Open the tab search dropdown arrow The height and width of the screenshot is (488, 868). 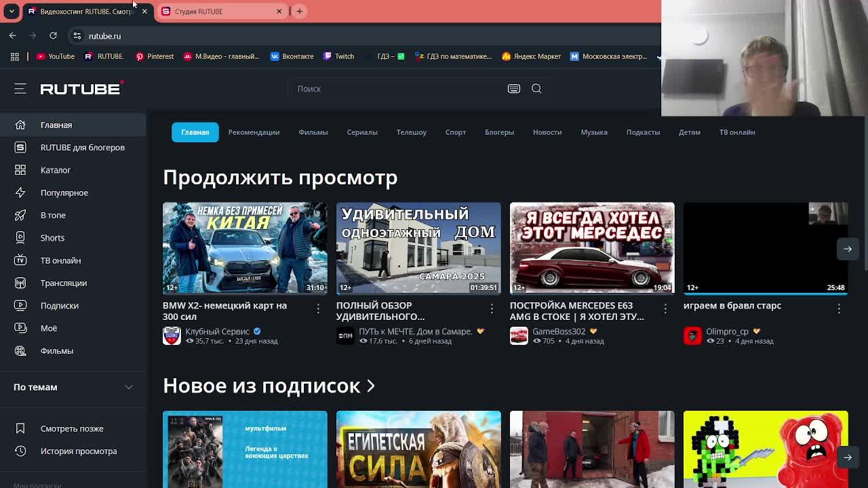[12, 12]
